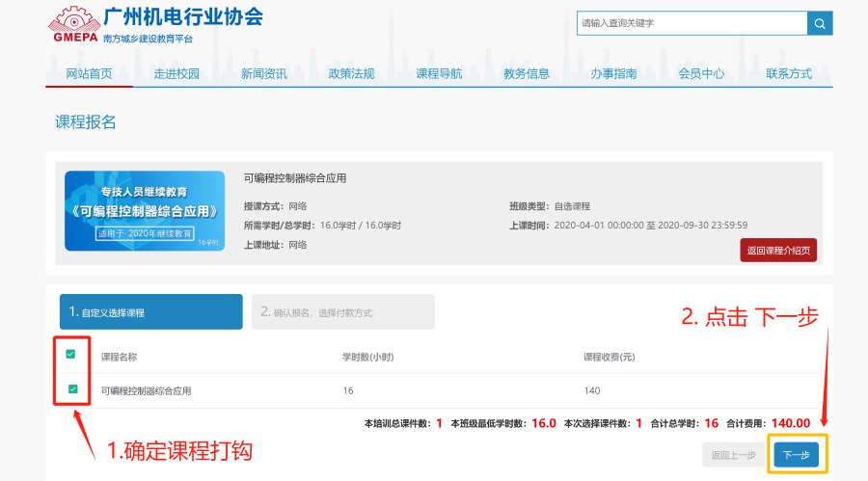Open 联系方式 contact page

point(789,74)
